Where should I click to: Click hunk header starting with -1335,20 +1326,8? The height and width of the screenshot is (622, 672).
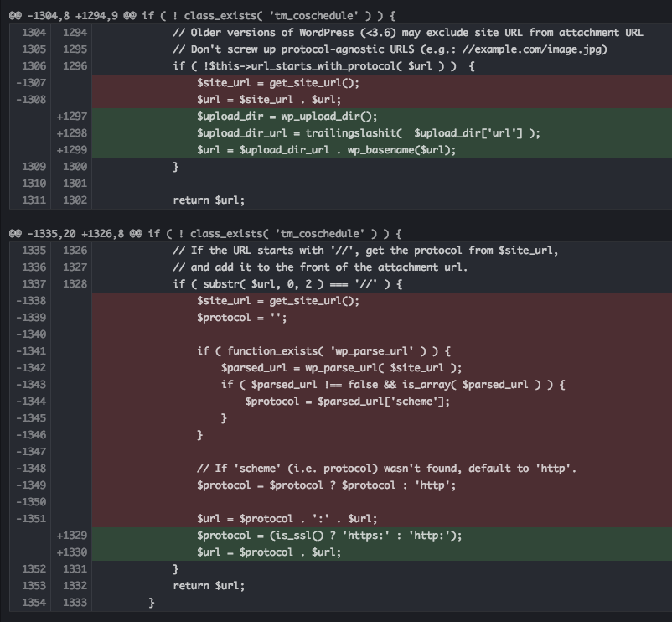click(x=204, y=234)
